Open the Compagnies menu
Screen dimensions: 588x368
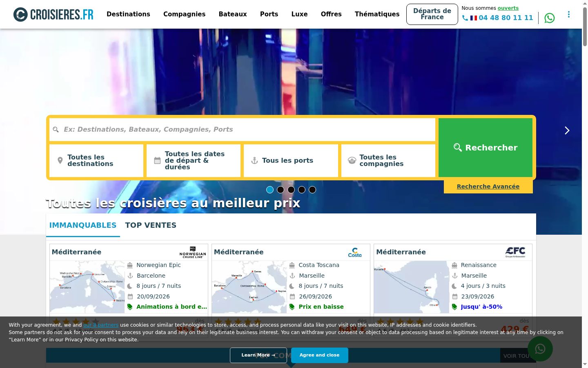(x=184, y=14)
